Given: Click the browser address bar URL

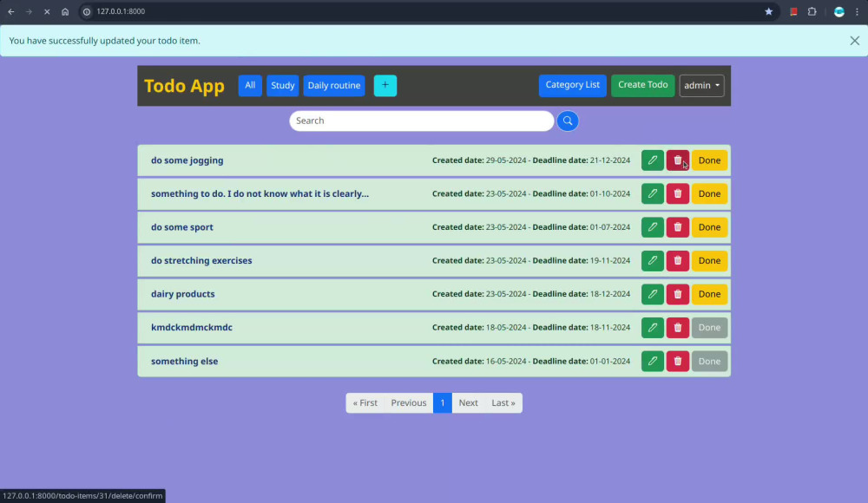Looking at the screenshot, I should pyautogui.click(x=121, y=11).
